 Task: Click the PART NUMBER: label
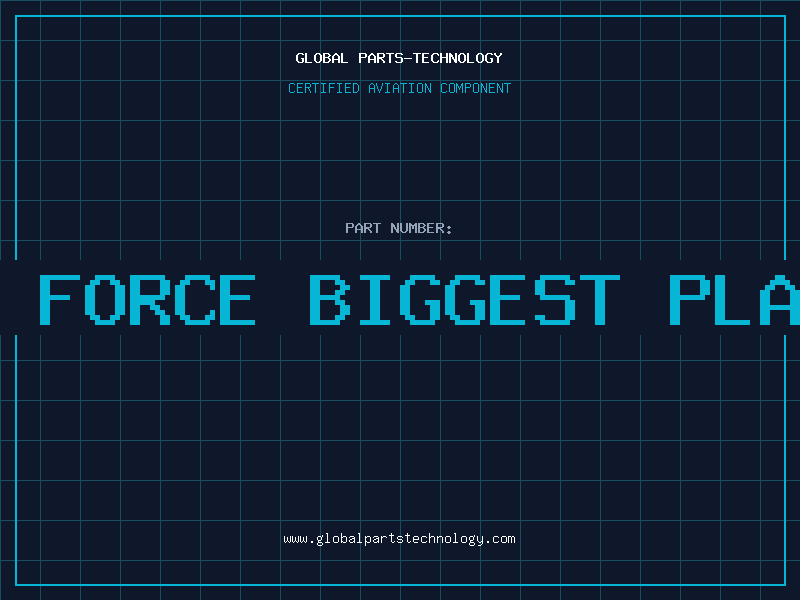tap(399, 228)
